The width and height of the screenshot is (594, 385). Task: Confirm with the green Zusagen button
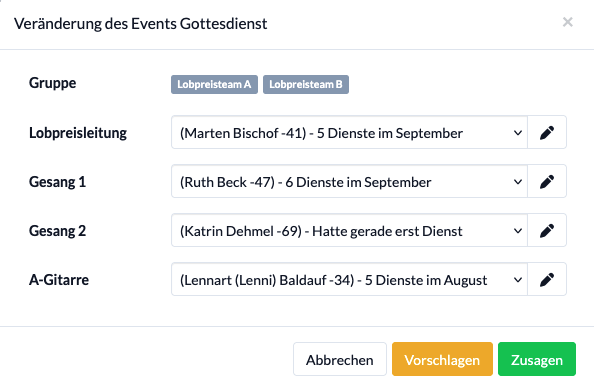tap(537, 359)
